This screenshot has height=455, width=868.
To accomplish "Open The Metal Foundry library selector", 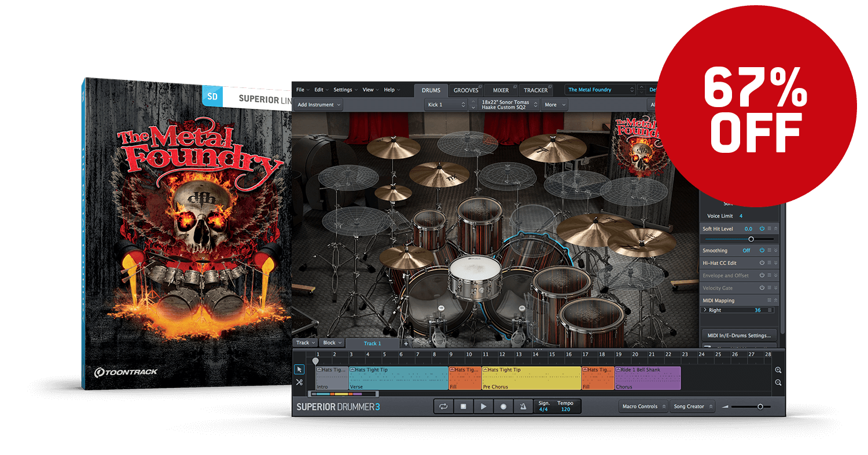I will coord(600,90).
